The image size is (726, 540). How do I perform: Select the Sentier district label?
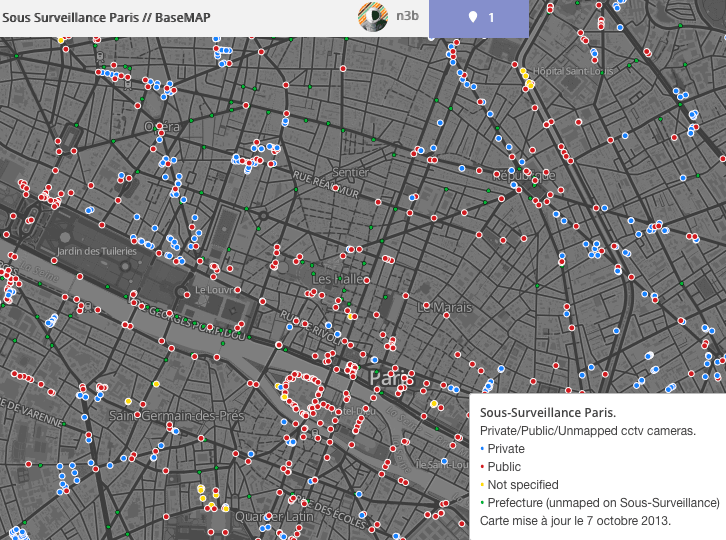point(350,172)
